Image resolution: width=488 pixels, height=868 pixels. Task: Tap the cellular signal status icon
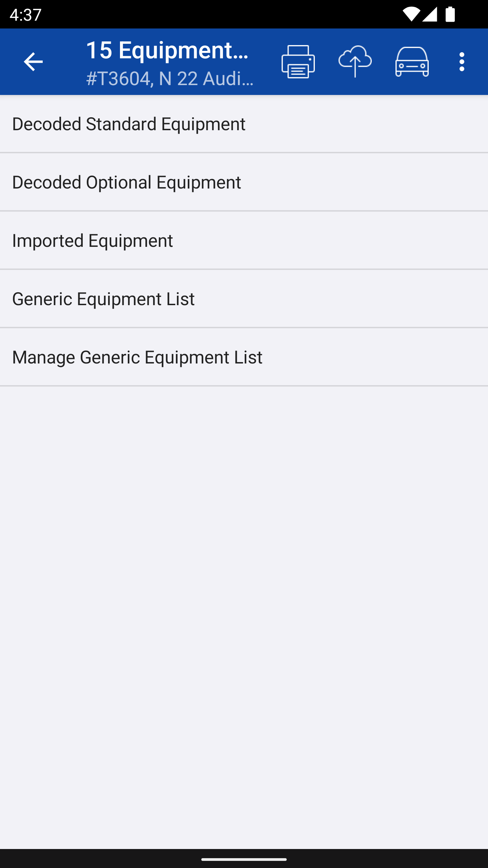click(x=430, y=15)
